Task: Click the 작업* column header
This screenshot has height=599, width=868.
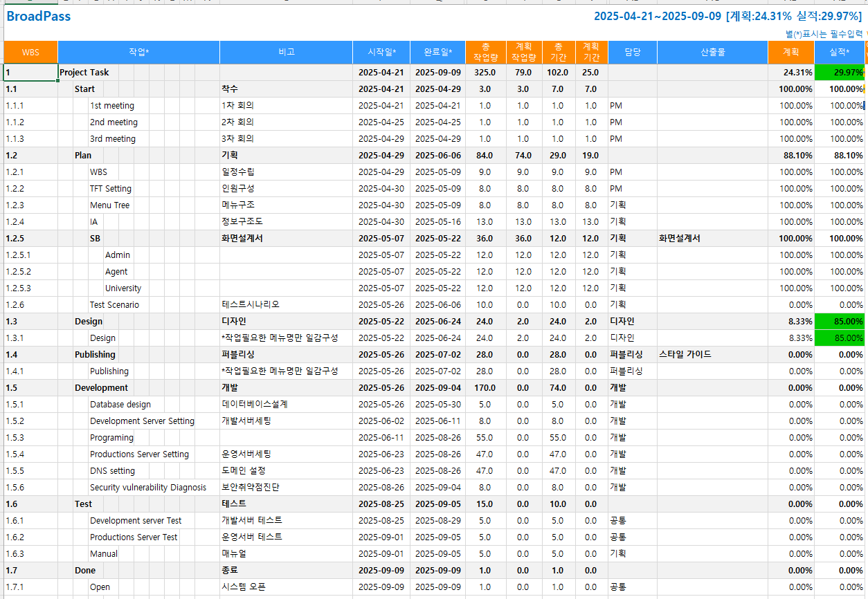Action: point(138,52)
